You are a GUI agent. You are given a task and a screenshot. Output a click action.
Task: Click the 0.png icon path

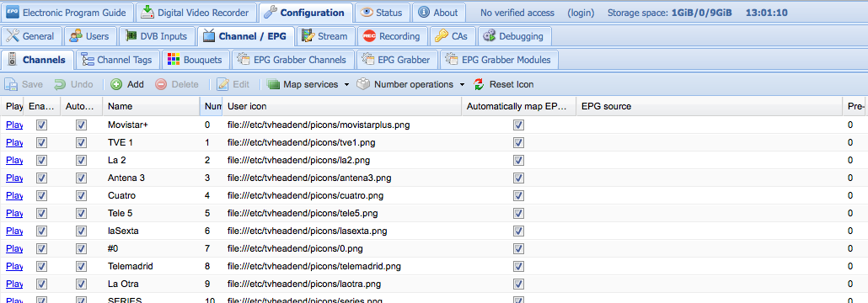(295, 249)
